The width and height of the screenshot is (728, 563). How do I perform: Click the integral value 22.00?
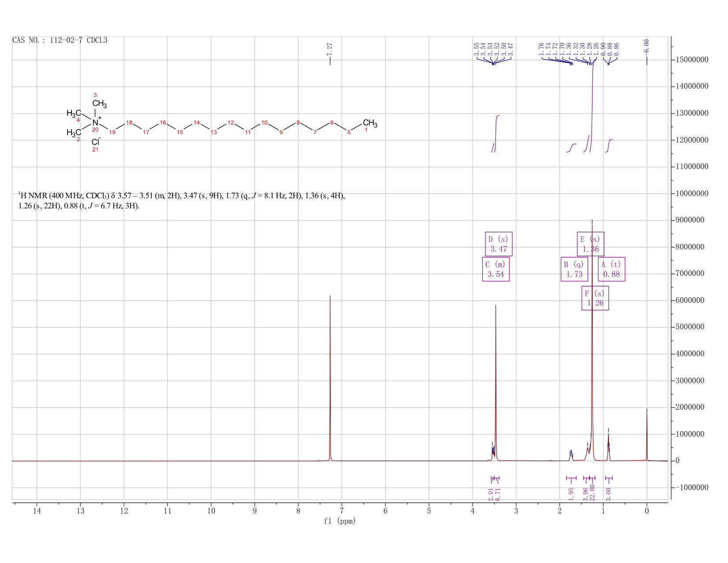593,493
